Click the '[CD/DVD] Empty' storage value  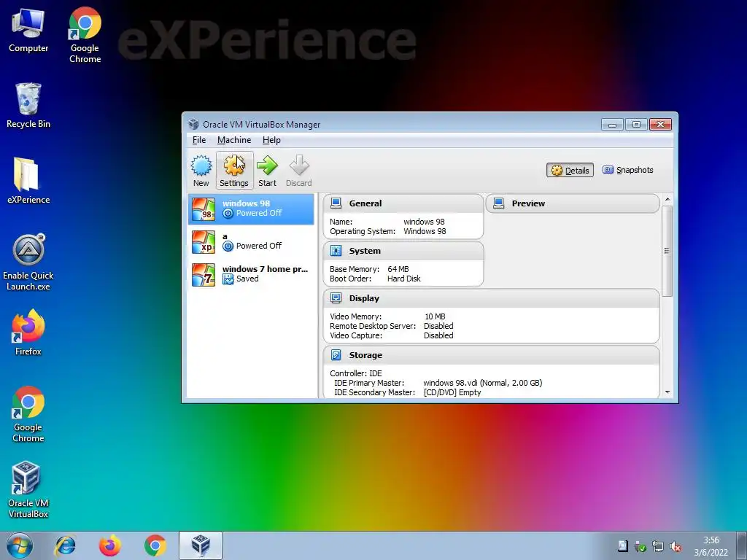click(452, 392)
